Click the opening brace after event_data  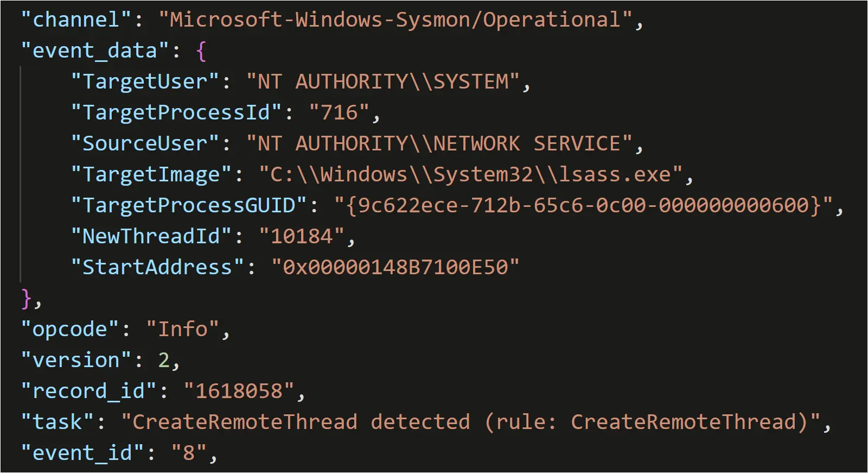click(201, 51)
